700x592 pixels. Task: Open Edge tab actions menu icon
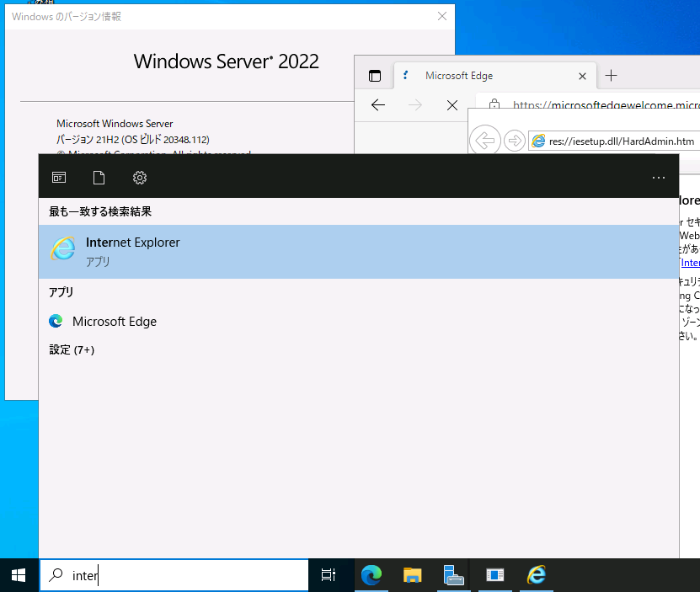(375, 76)
